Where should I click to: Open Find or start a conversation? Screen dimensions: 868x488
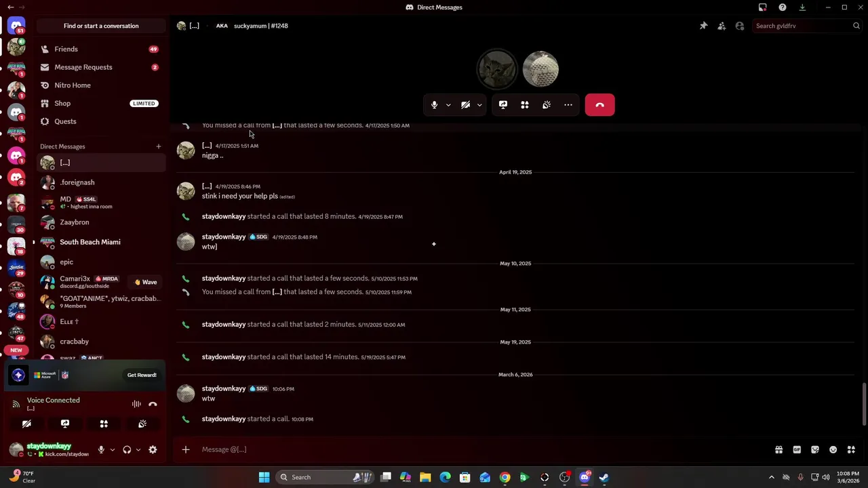[101, 26]
